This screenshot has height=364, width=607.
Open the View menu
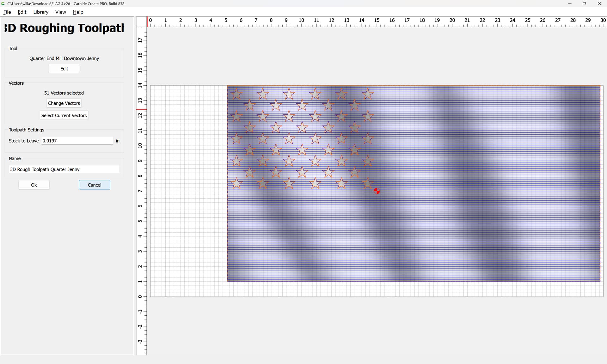click(60, 12)
